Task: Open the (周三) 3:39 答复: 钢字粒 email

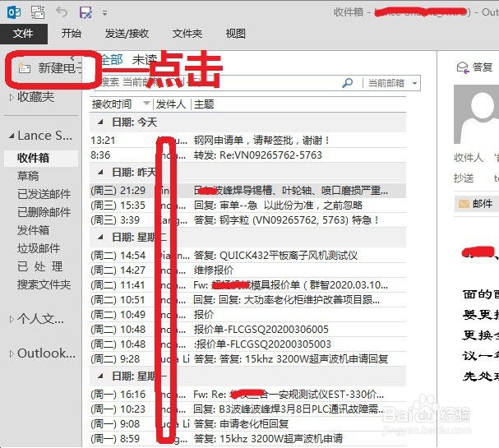Action: coord(248,219)
